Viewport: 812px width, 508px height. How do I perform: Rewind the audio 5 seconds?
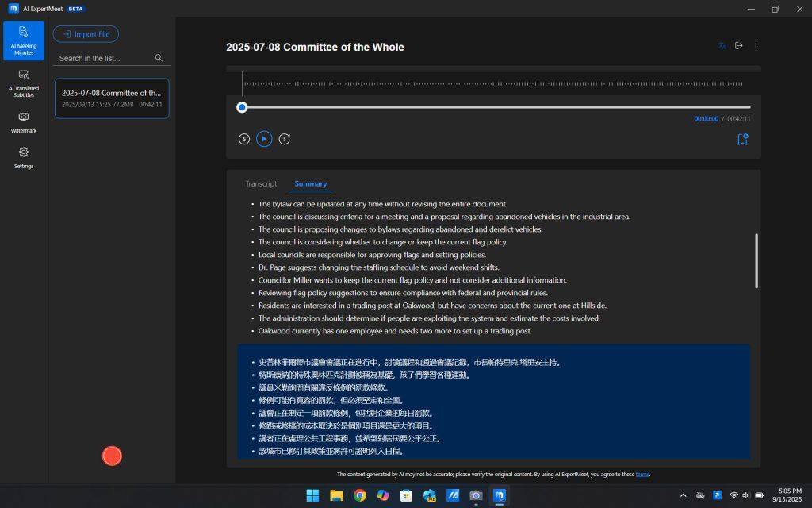[244, 139]
